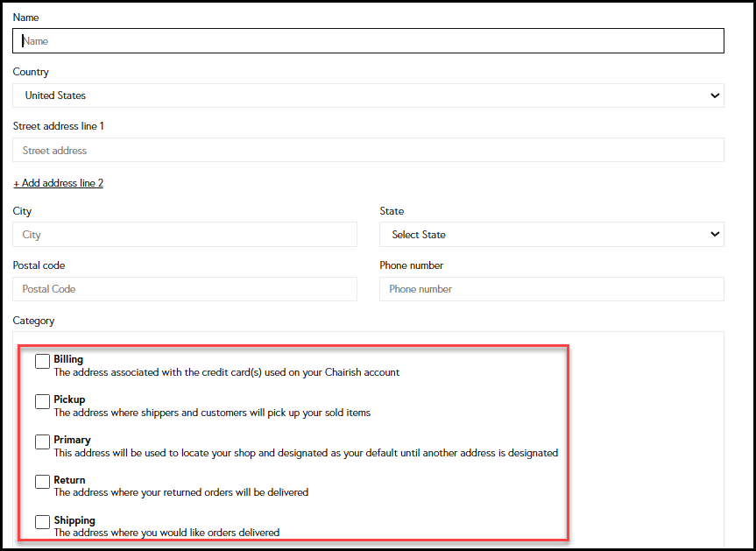The width and height of the screenshot is (756, 551).
Task: Click the Phone number field label
Action: tap(411, 265)
